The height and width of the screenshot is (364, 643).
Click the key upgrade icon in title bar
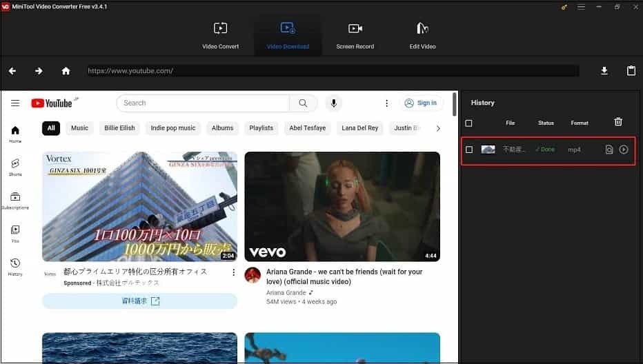[564, 7]
